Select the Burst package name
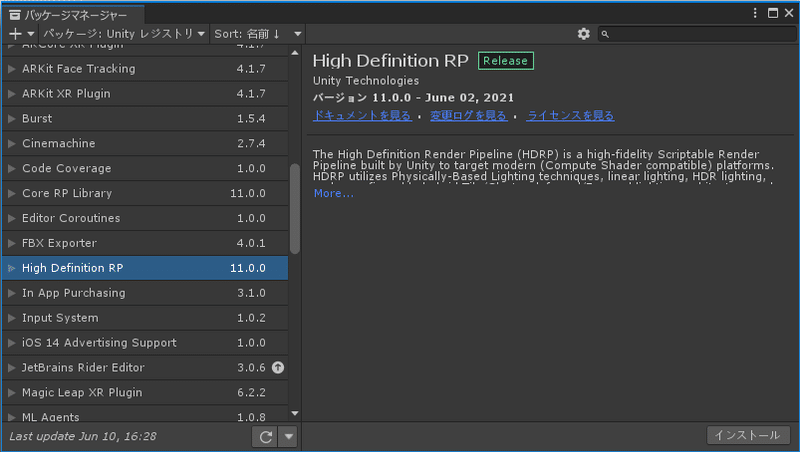Screen dimensions: 800x452 pyautogui.click(x=37, y=118)
